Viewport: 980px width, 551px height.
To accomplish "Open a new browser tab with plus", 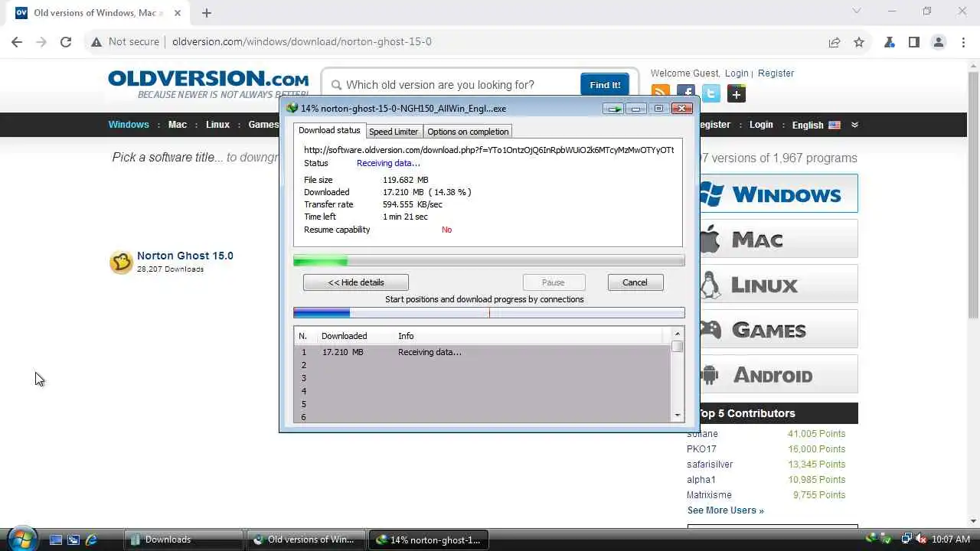I will click(x=206, y=12).
